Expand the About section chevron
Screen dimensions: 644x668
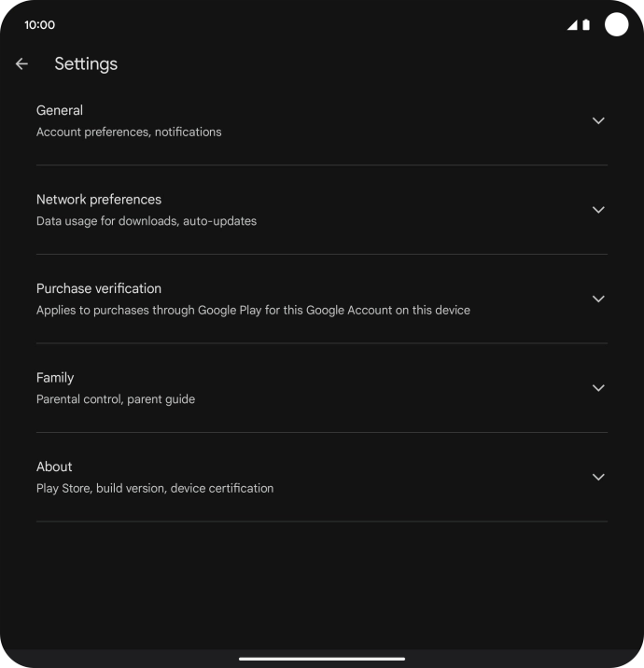click(x=598, y=477)
